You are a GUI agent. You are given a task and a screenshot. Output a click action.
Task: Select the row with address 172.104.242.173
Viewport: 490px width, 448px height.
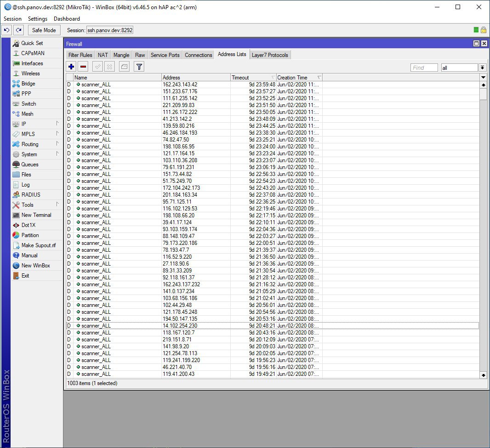[x=273, y=188]
